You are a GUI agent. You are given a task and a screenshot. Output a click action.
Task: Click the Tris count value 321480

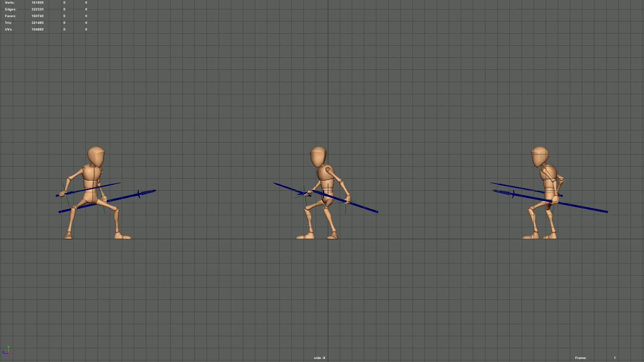click(x=38, y=23)
